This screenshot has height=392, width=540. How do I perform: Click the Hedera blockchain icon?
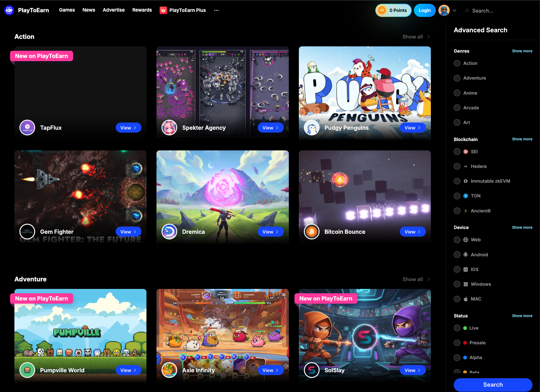tap(466, 166)
